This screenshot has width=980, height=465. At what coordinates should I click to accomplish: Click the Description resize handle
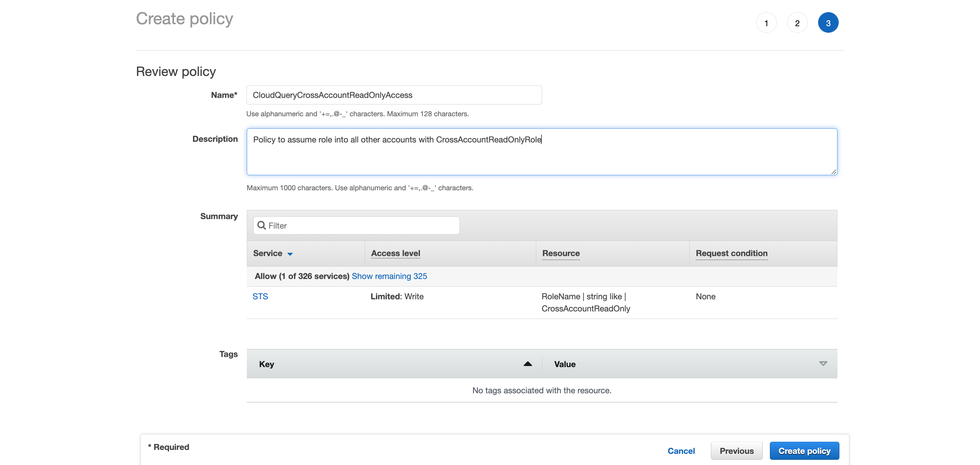(x=833, y=172)
